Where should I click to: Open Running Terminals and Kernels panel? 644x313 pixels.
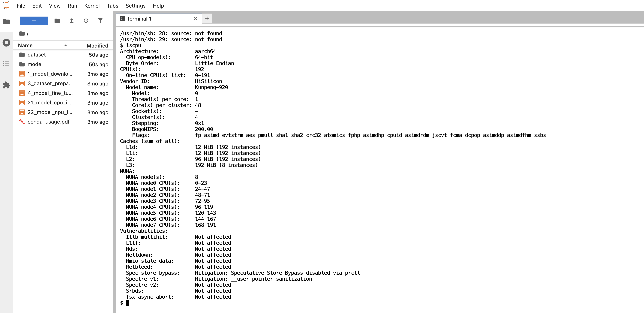click(6, 43)
